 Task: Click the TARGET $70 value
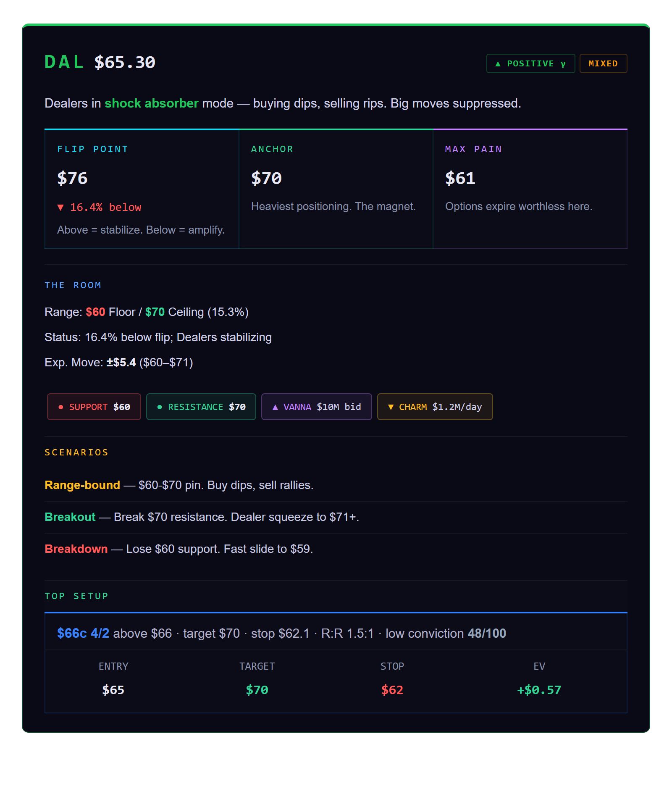click(x=257, y=690)
